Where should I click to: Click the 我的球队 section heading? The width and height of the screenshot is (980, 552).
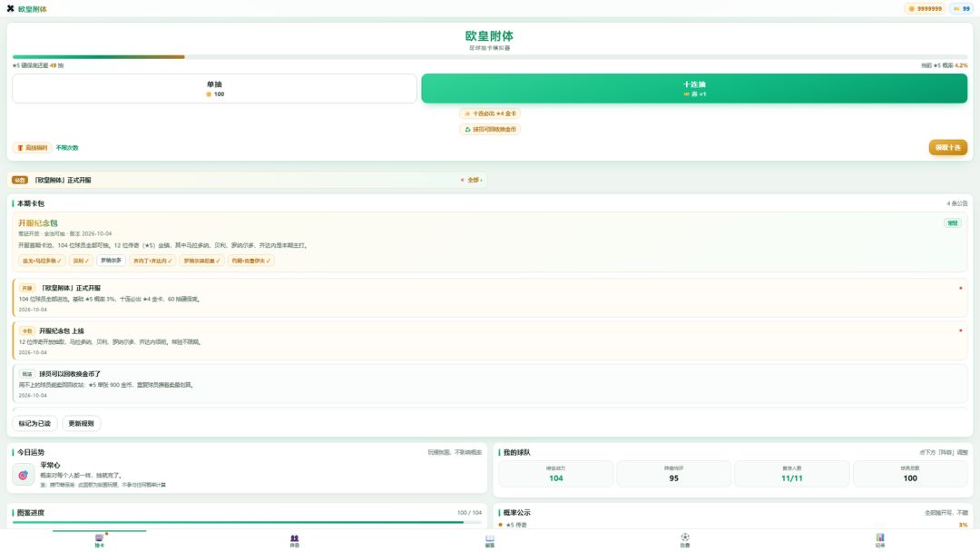(517, 453)
